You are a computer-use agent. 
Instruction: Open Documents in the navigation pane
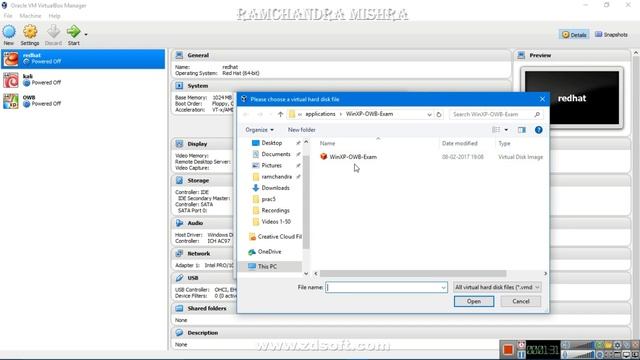tap(276, 154)
